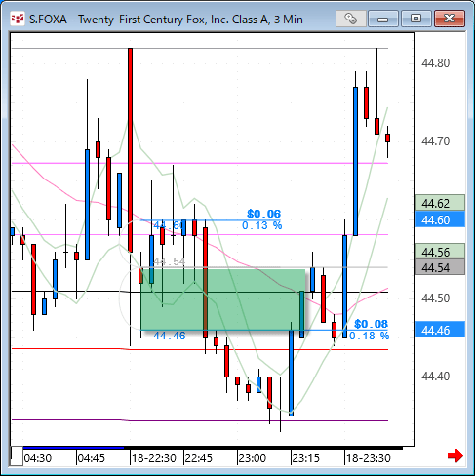Click the 44.56 green price label
Screen dimensions: 475x476
coord(440,252)
